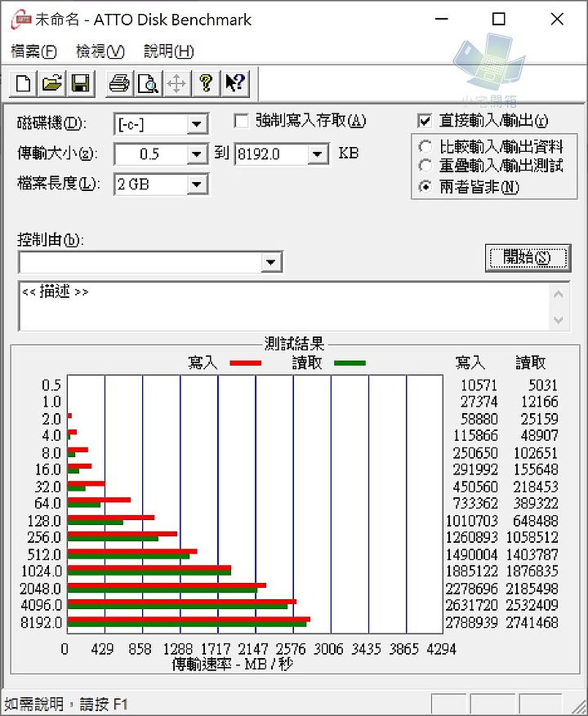This screenshot has width=588, height=716.
Task: Click the yellow question mark Help icon
Action: pos(206,83)
